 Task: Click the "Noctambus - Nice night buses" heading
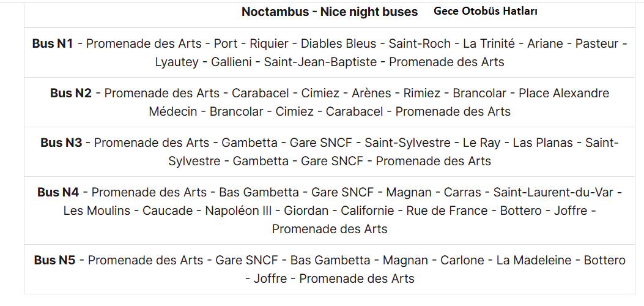tap(330, 12)
